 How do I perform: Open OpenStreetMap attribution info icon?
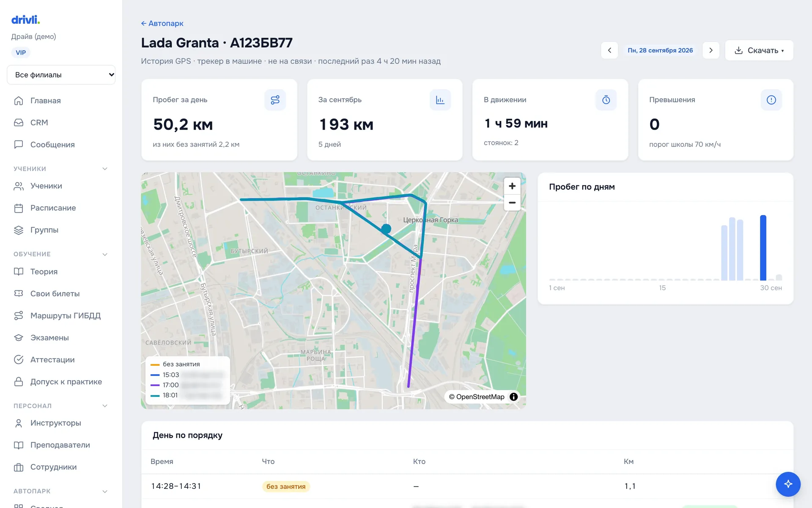click(x=513, y=397)
